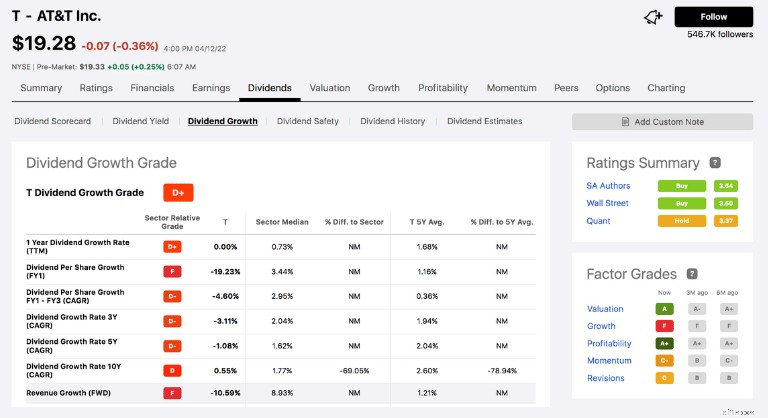Screen dimensions: 768x418
Task: Open Momentum factor grade link
Action: (x=609, y=361)
